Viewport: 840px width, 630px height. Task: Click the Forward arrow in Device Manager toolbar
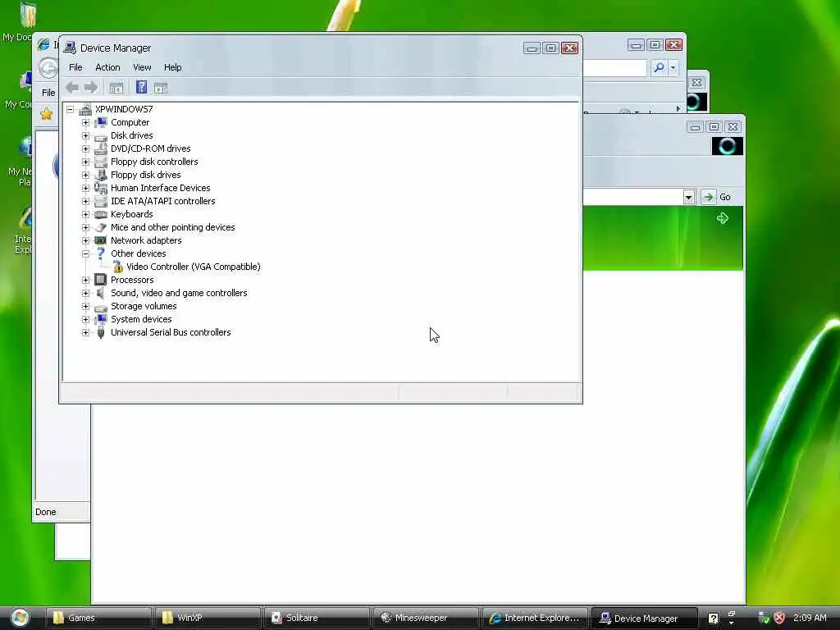tap(91, 87)
